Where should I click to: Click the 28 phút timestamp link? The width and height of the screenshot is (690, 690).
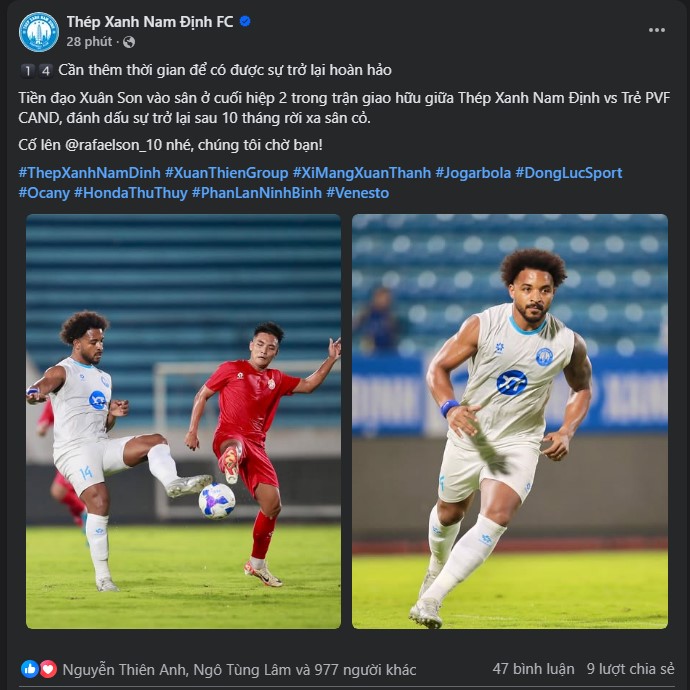pyautogui.click(x=89, y=42)
